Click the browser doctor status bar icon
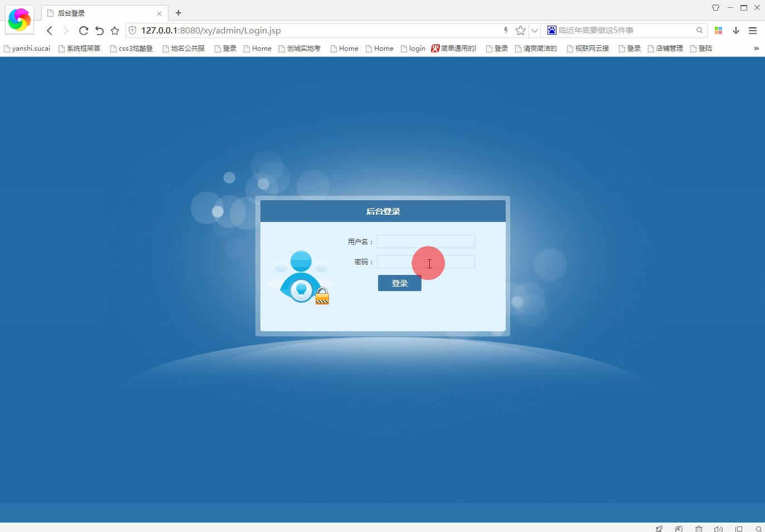 point(679,529)
